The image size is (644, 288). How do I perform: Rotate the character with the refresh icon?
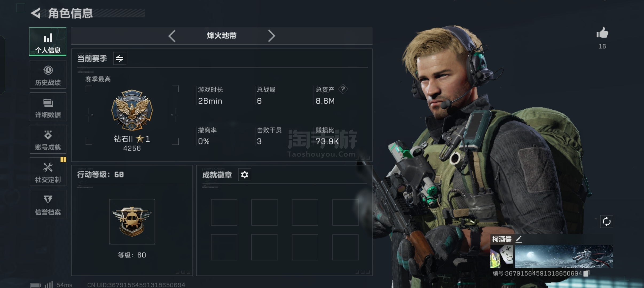coord(606,221)
